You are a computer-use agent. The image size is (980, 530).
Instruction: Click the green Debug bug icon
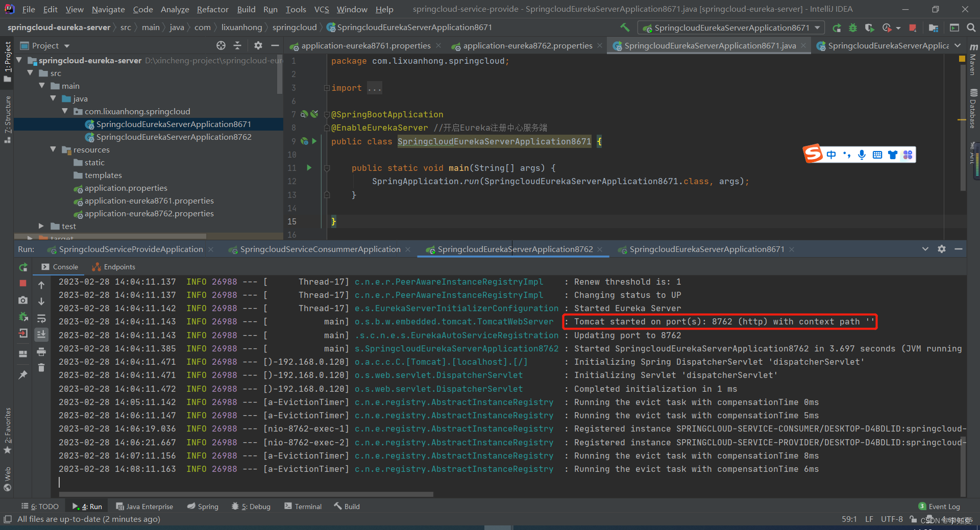852,28
